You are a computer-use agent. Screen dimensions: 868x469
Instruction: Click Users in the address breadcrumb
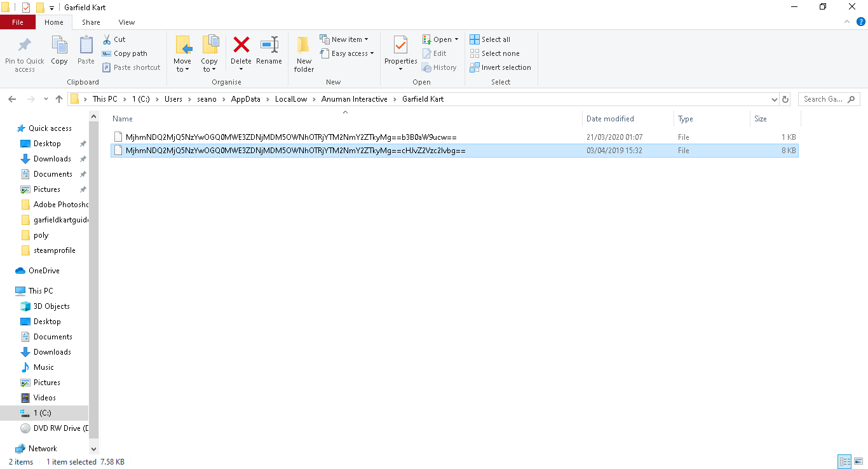click(x=173, y=99)
